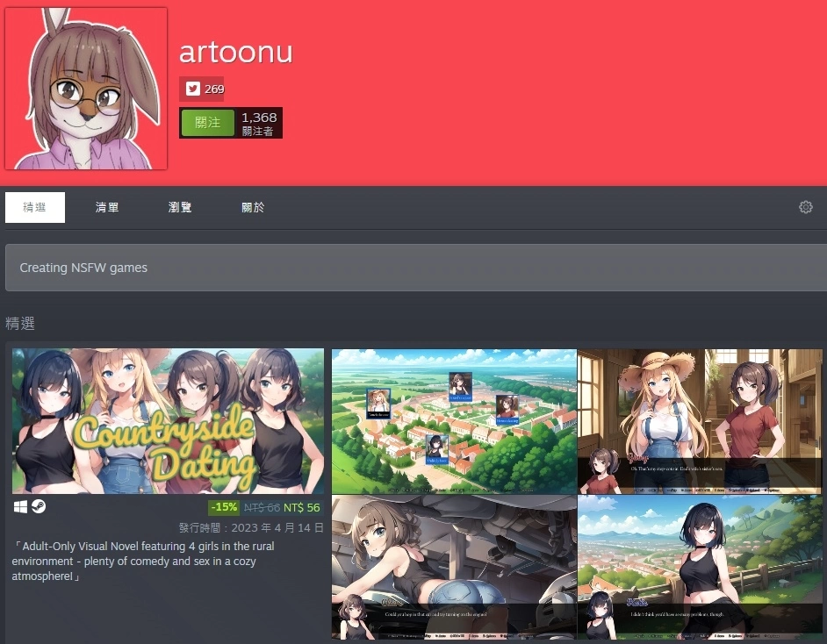
Task: Click the Windows platform icon
Action: click(x=21, y=506)
